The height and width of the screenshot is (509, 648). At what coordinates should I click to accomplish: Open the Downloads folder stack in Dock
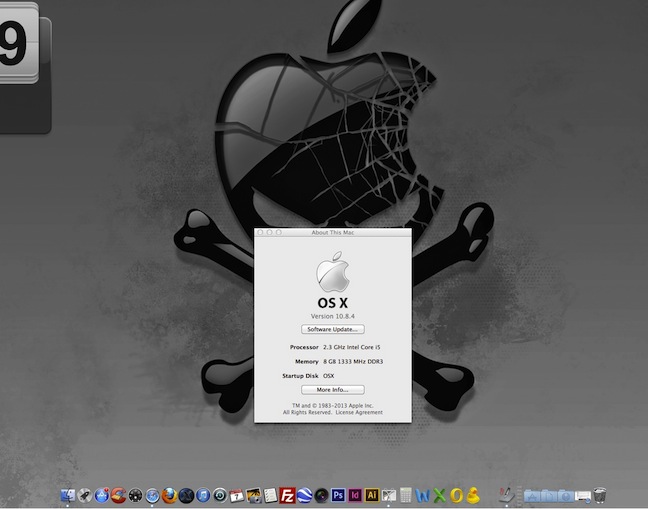point(566,496)
